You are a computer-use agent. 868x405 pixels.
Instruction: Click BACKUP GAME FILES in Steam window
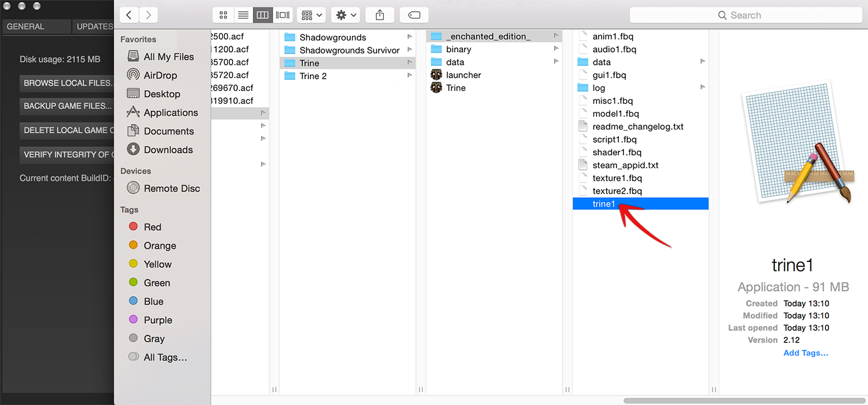pyautogui.click(x=66, y=106)
